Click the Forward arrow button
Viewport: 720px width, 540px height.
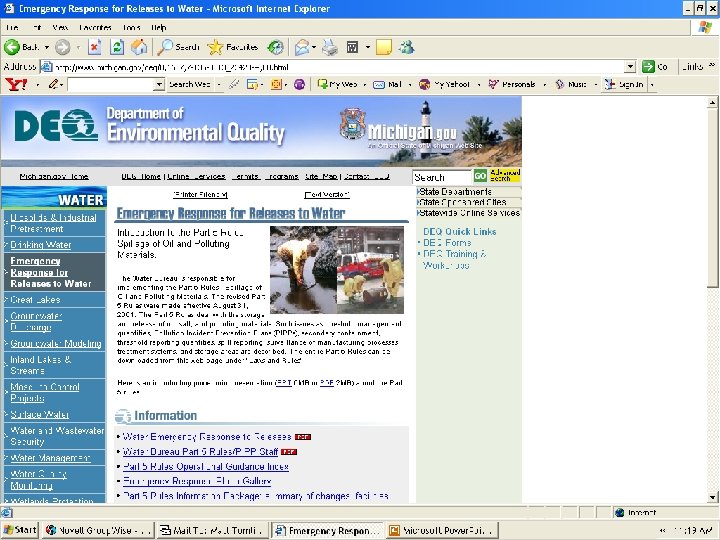pyautogui.click(x=62, y=47)
